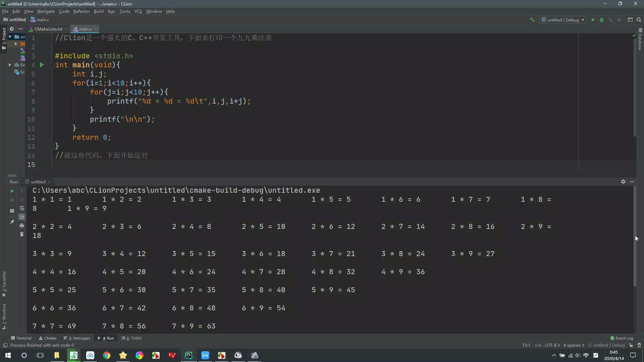Viewport: 644px width, 362px height.
Task: Start debugging with the bug icon
Action: coord(602,20)
